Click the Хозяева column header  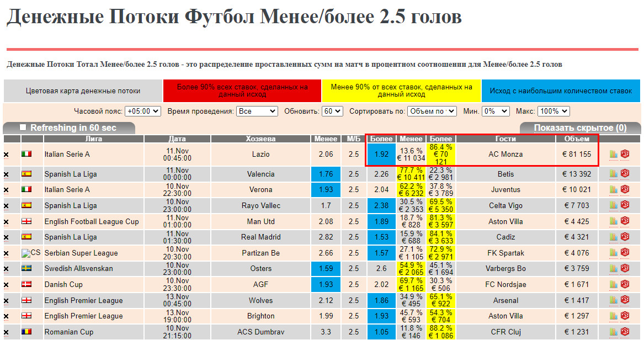(x=260, y=139)
